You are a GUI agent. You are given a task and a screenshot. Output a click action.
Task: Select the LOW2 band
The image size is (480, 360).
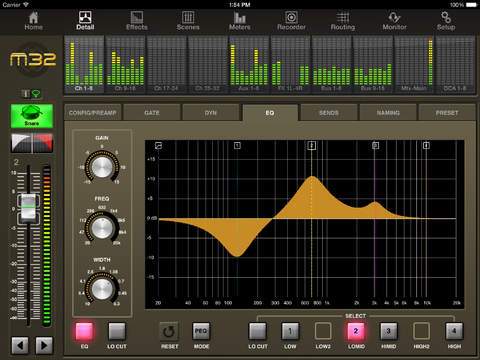[x=323, y=332]
